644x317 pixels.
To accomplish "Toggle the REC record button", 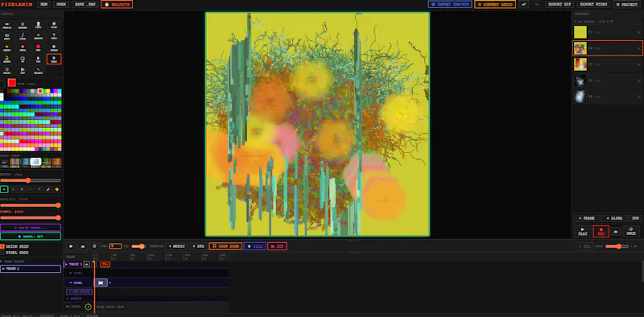I will point(601,232).
